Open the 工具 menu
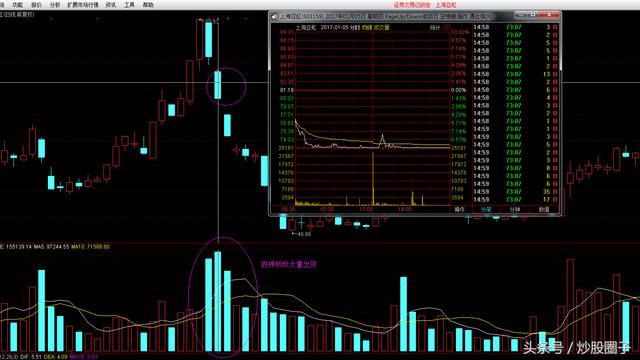This screenshot has width=640, height=360. click(129, 5)
